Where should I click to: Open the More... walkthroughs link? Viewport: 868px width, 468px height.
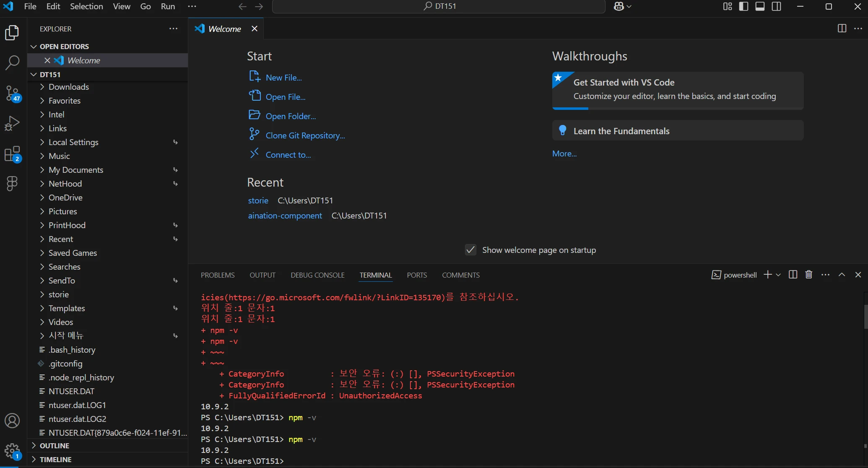tap(564, 153)
